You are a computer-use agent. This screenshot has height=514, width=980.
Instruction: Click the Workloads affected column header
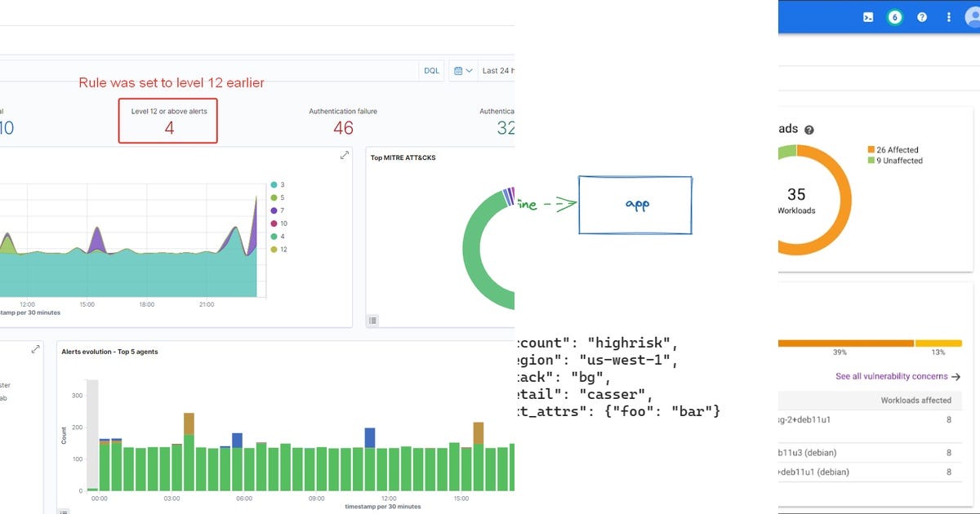[x=915, y=401]
